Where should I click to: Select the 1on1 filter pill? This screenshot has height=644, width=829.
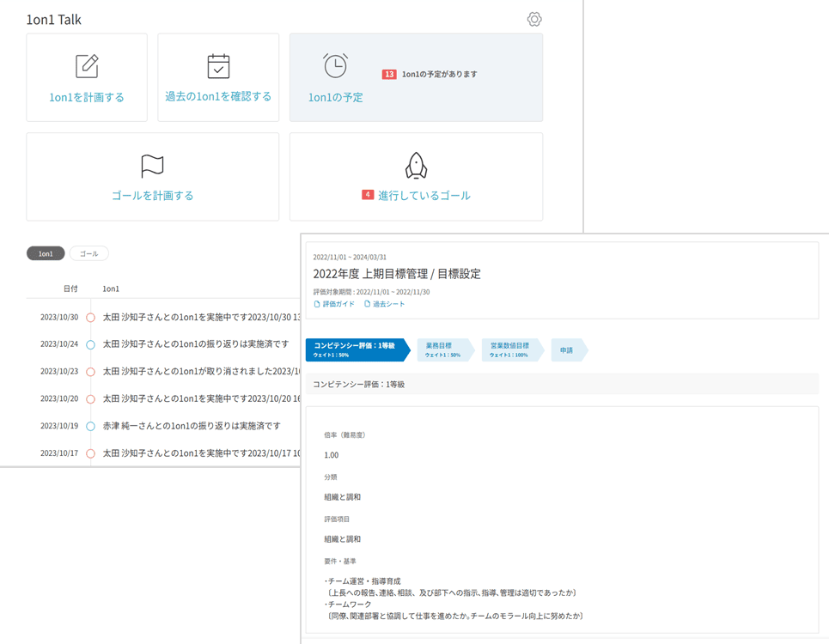tap(46, 253)
